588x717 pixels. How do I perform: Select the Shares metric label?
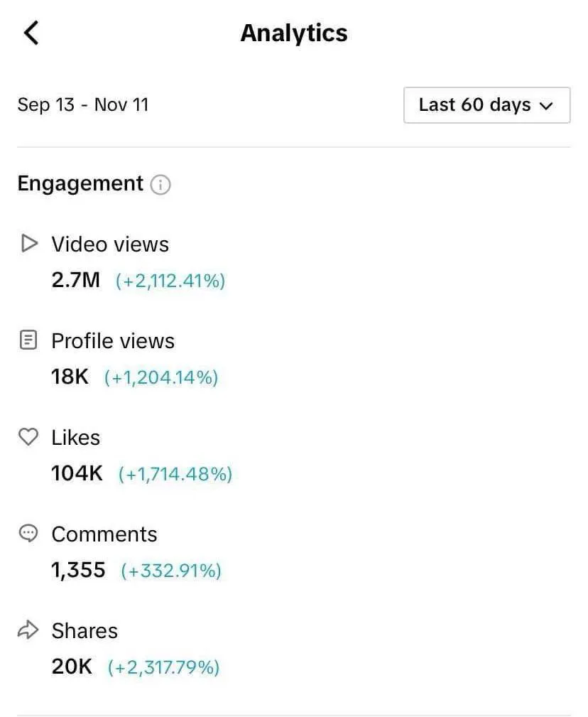[x=85, y=630]
